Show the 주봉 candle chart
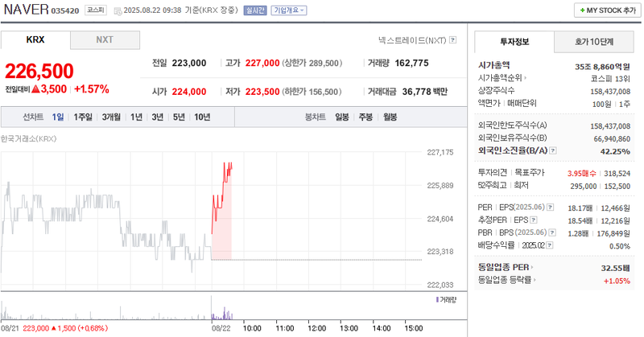 (365, 117)
